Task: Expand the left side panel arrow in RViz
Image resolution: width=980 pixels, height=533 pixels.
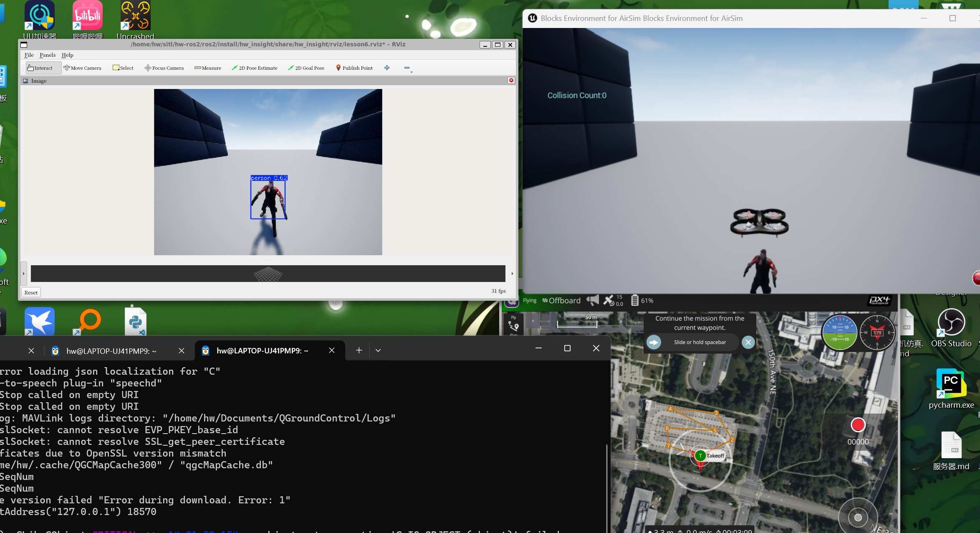Action: pos(24,274)
